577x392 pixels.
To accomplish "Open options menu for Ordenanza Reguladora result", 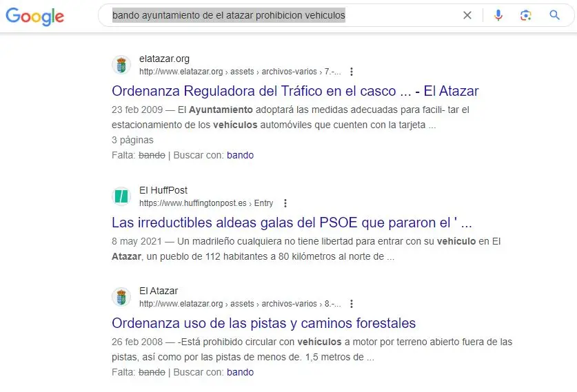I will coord(352,72).
